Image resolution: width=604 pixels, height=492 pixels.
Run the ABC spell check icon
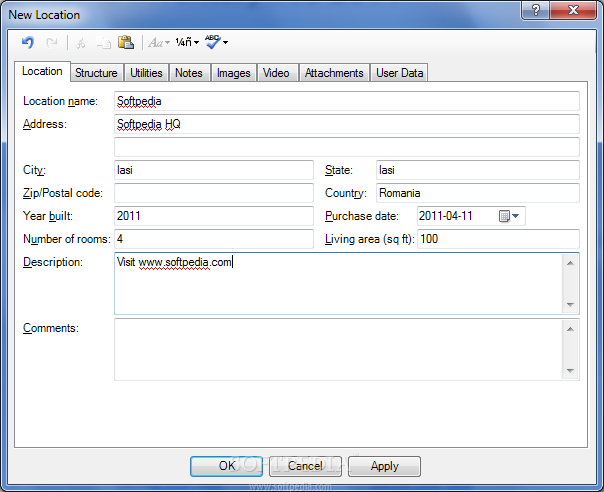(213, 42)
